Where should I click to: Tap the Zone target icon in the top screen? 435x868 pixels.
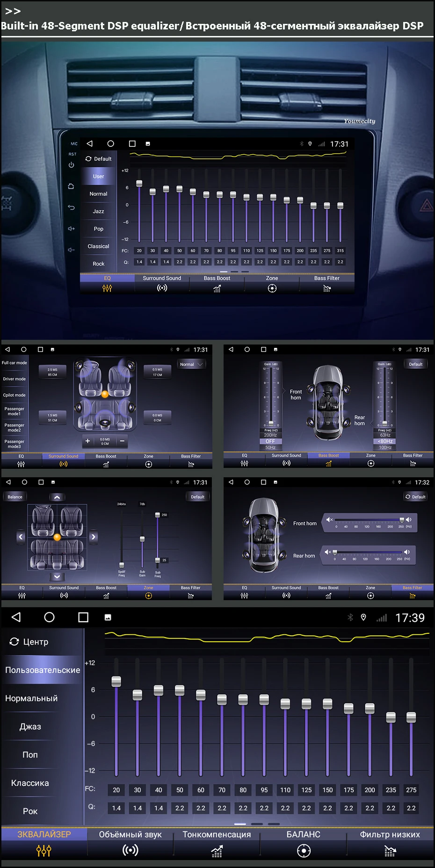click(272, 288)
